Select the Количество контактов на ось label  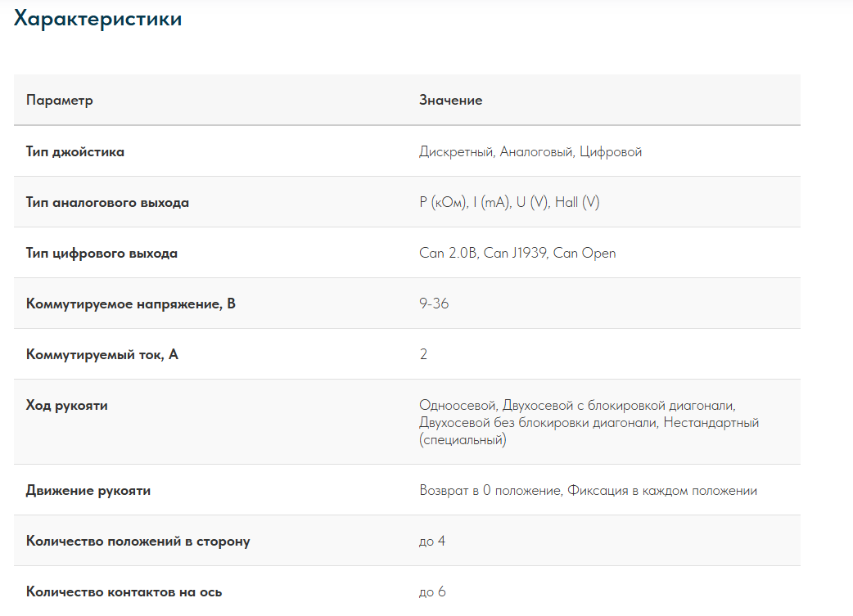[x=124, y=591]
